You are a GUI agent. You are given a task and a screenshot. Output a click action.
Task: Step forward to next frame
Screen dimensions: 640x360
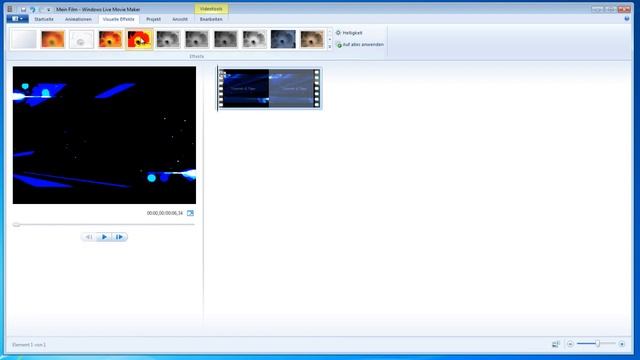(x=119, y=237)
